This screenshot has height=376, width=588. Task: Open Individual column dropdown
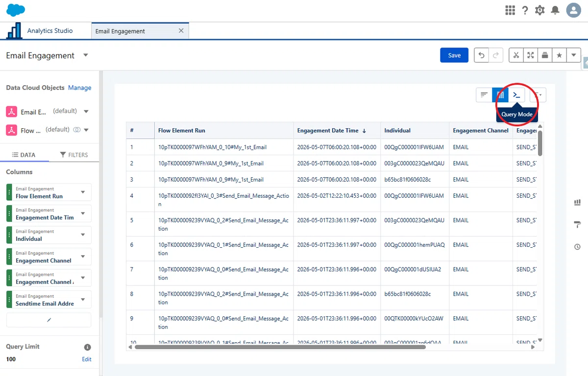pyautogui.click(x=83, y=235)
